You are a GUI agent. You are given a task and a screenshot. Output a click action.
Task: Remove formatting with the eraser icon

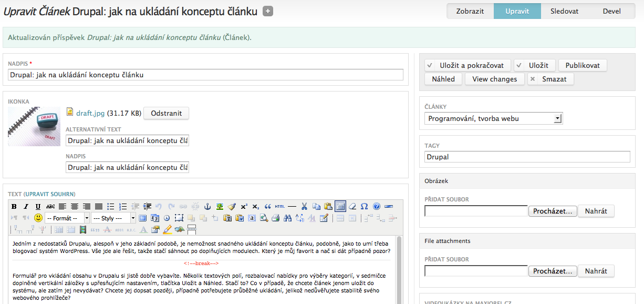coord(352,206)
